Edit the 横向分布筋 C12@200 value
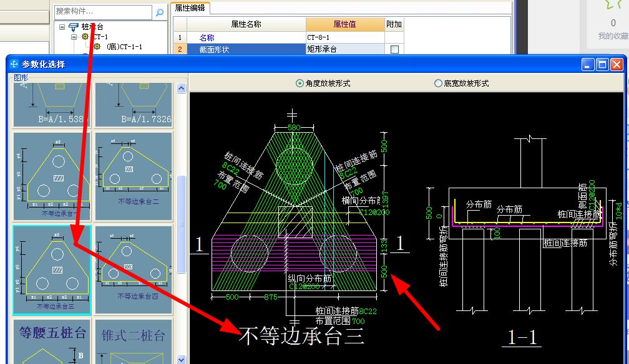 pyautogui.click(x=374, y=212)
